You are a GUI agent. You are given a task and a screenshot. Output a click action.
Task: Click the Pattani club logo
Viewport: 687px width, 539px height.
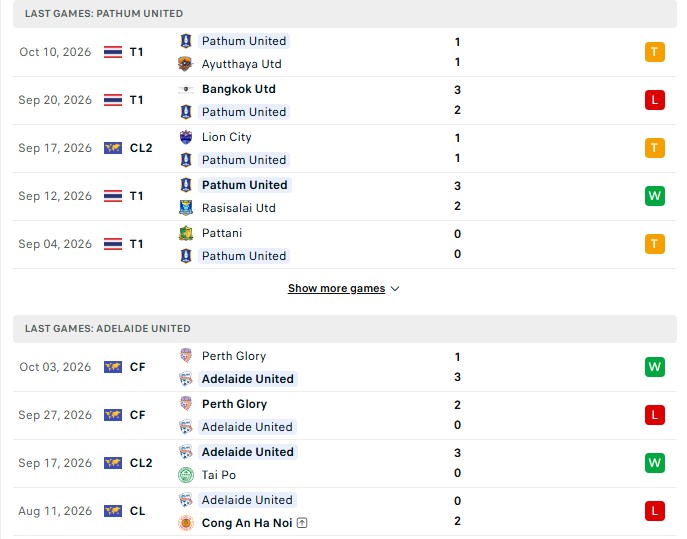point(186,233)
